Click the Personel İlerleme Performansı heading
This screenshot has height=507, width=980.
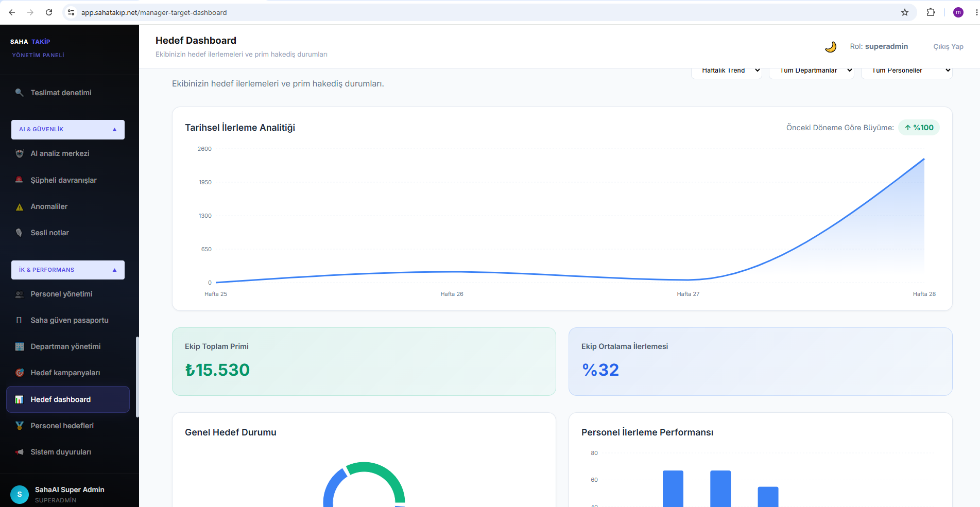647,432
